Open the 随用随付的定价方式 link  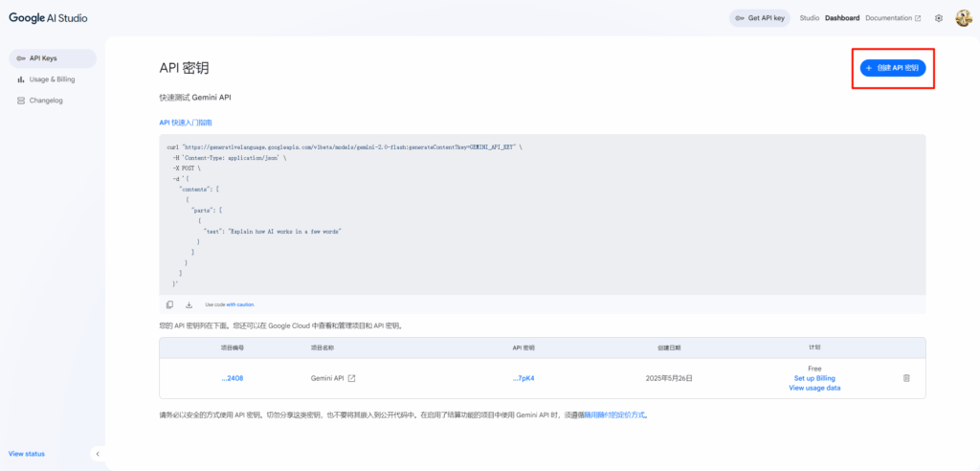pyautogui.click(x=614, y=415)
